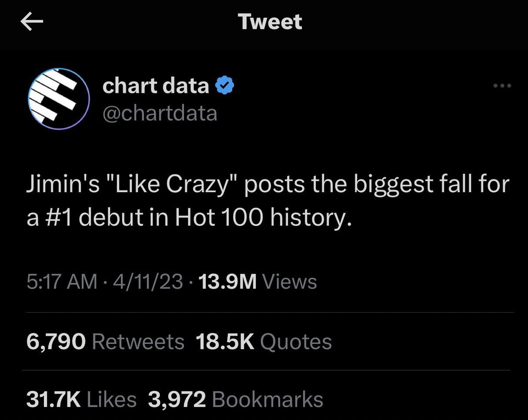The height and width of the screenshot is (420, 528).
Task: Click the 5:17 AM timestamp
Action: pos(62,281)
